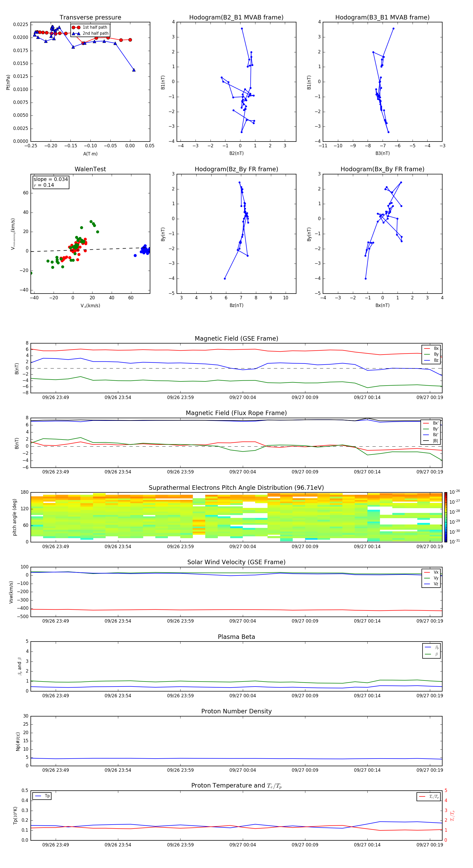Viewport: 473px width, 868px height.
Task: Click '09/27 00:04' tick under GSE magnetic field
Action: pos(242,397)
